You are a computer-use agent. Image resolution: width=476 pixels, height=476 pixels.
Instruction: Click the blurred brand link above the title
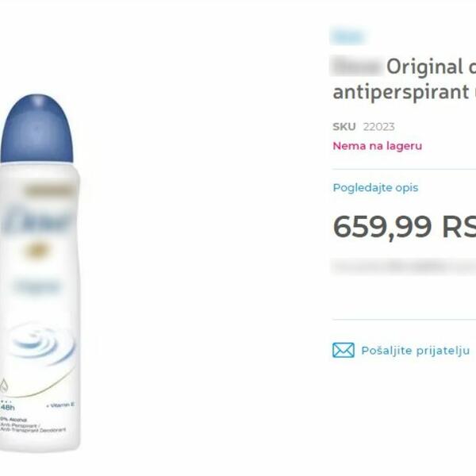(348, 36)
